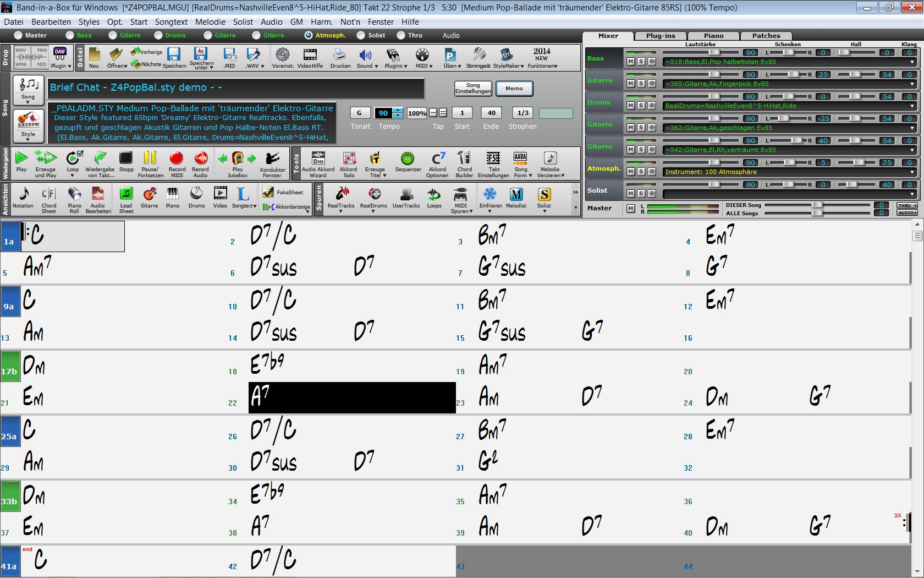
Task: Expand the Bass instrument dropdown in mixer
Action: point(912,62)
